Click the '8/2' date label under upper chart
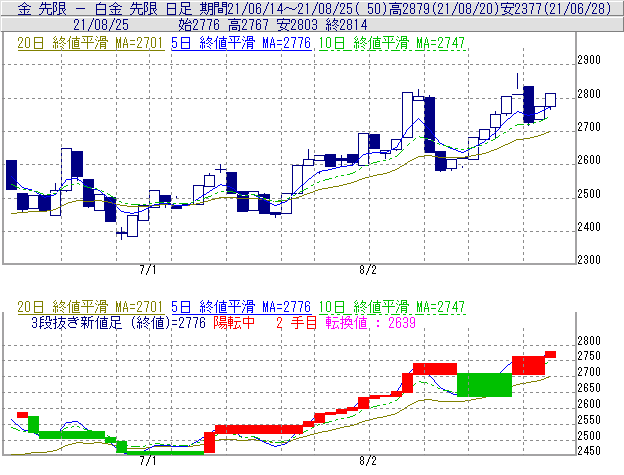624x475 pixels. pyautogui.click(x=368, y=270)
